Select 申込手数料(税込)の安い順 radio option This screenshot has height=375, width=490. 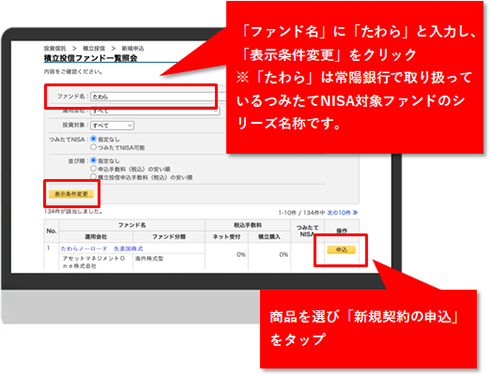[x=94, y=169]
